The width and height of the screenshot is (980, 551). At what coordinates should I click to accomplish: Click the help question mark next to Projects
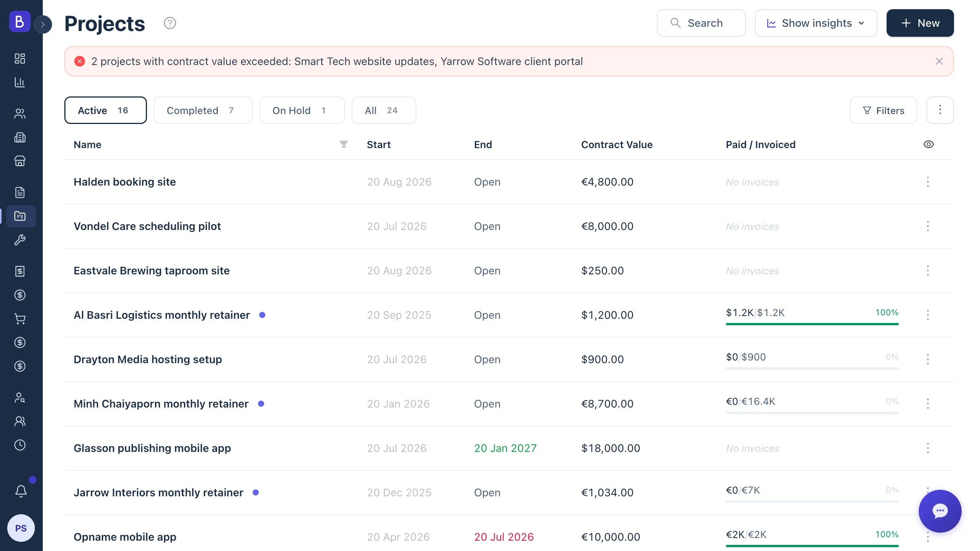(170, 23)
